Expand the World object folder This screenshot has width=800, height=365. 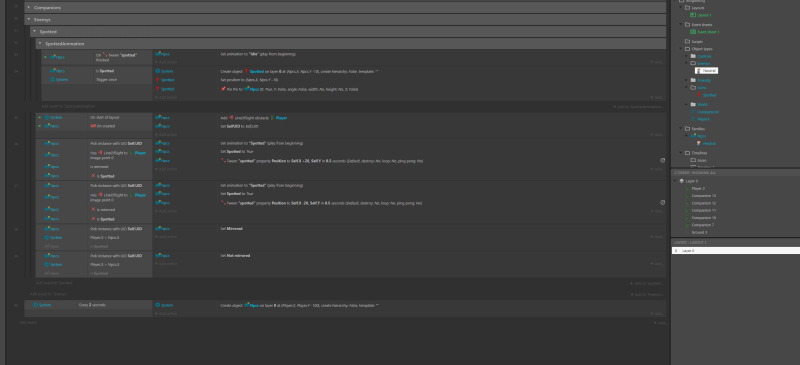tap(687, 104)
